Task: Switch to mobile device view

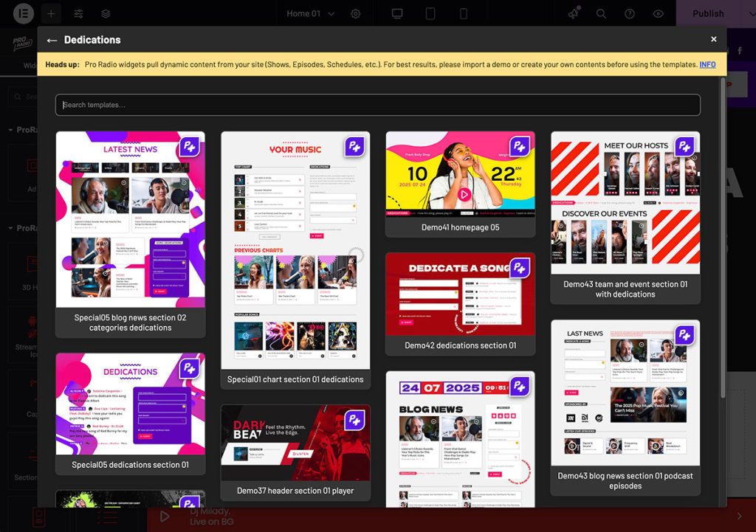Action: (x=464, y=13)
